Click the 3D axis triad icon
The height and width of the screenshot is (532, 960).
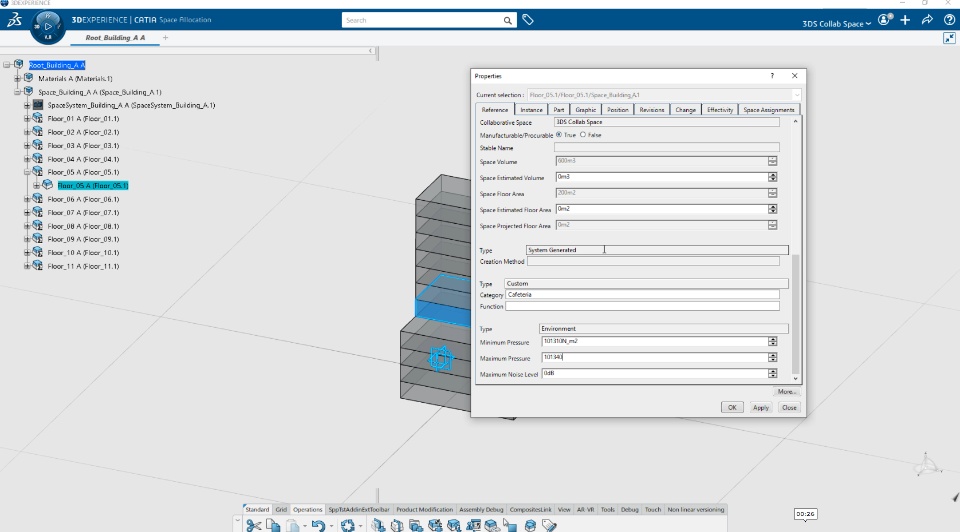927,465
